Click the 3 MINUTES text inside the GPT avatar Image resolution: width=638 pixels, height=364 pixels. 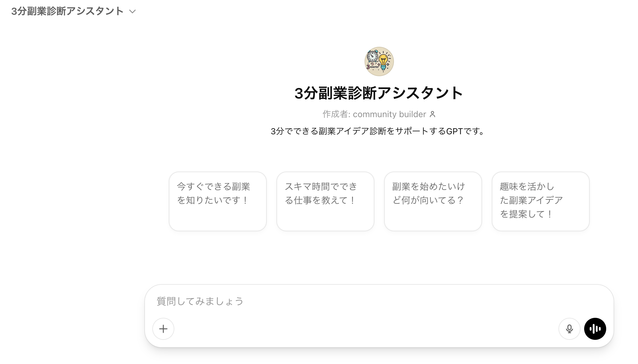point(373,66)
